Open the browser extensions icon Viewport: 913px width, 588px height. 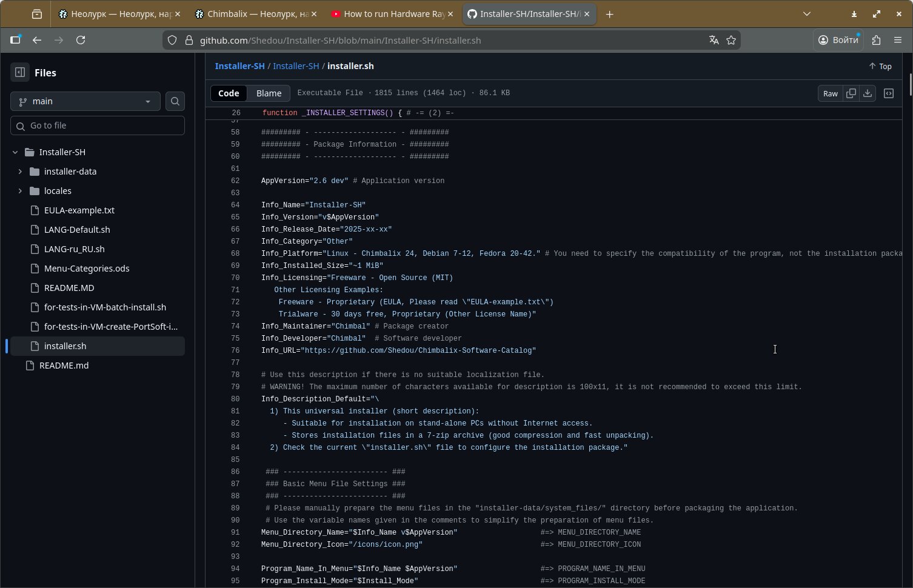[876, 40]
